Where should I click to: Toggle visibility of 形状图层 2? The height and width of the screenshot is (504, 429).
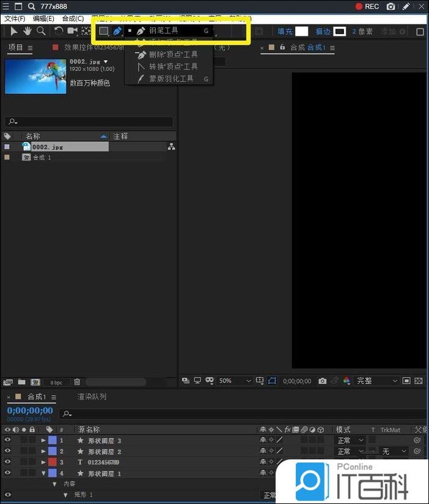click(8, 451)
